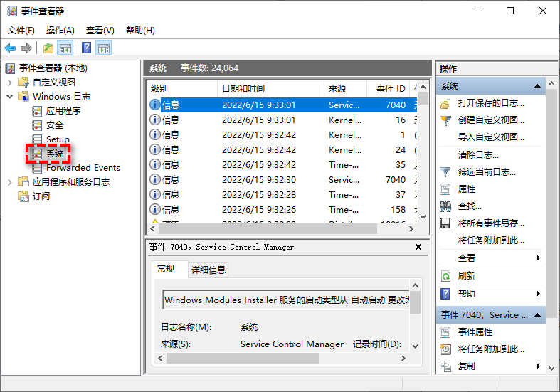
Task: Click the detail pane scroll-down arrow
Action: coord(415,346)
